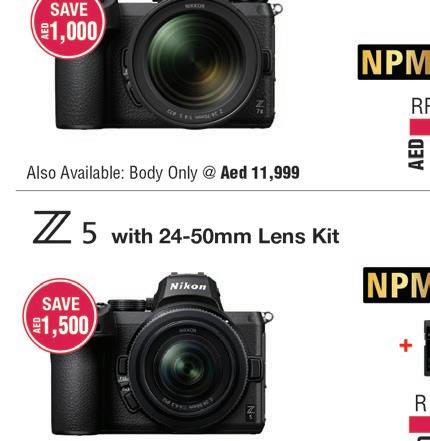Viewport: 430px width, 441px height.
Task: Click the Nikon Z logo beside the 5
Action: pyautogui.click(x=52, y=227)
